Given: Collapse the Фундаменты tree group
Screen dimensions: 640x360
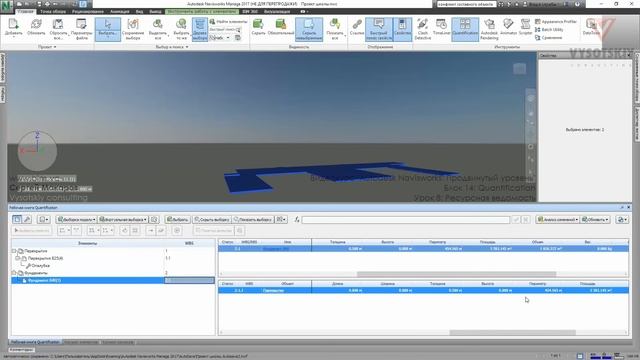Looking at the screenshot, I should click(x=14, y=273).
